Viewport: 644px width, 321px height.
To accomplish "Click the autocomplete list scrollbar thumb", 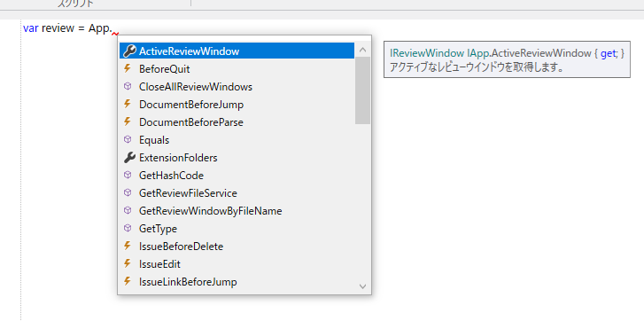I will tap(362, 90).
